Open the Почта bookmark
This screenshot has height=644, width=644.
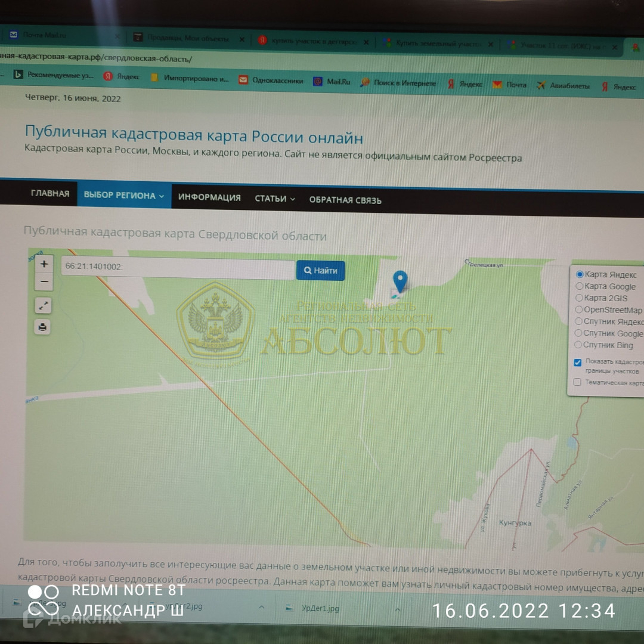coord(510,85)
